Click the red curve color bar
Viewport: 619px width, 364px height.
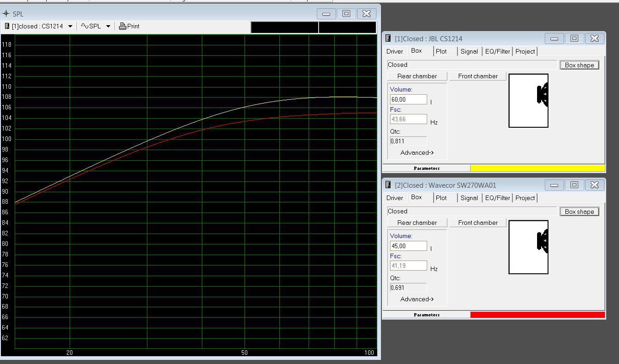(538, 315)
